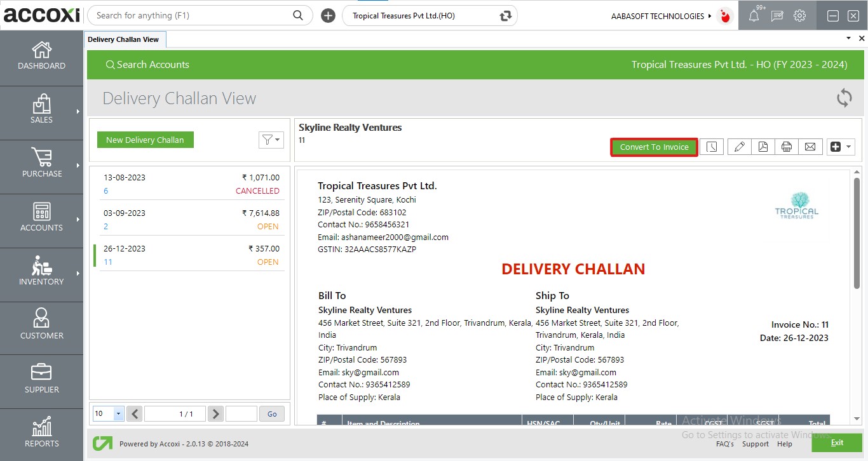Select the cancelled challan dated 13-08-2023
Viewport: 868px width, 461px height.
pos(189,184)
